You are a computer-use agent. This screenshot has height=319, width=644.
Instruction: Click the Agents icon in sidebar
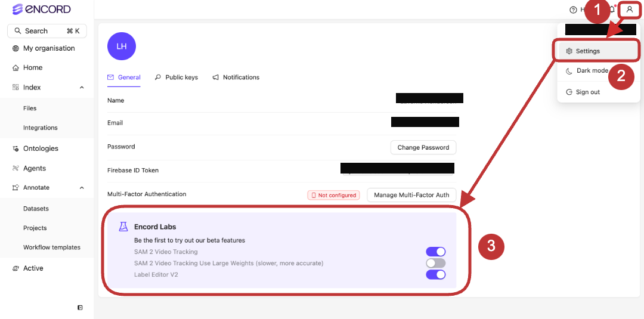coord(16,168)
